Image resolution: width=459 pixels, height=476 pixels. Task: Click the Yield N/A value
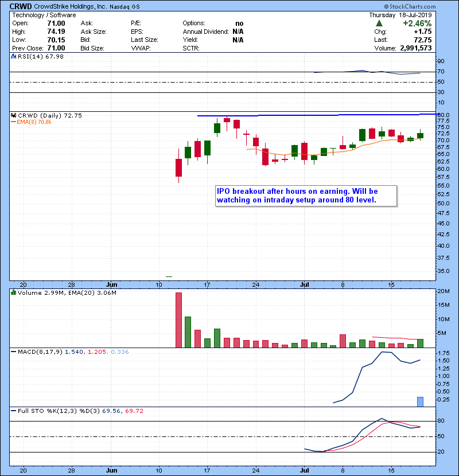click(238, 40)
